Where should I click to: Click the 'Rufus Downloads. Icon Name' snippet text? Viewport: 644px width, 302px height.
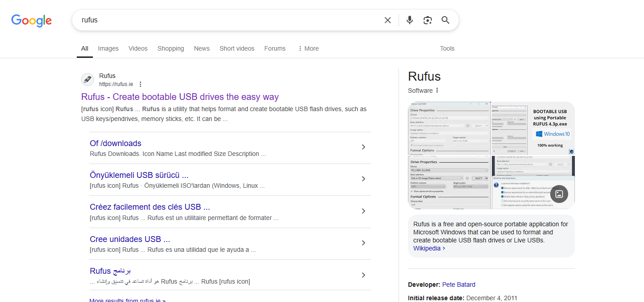coord(178,154)
